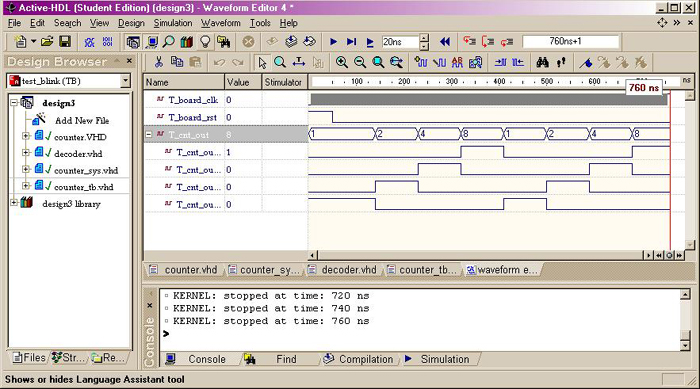700x389 pixels.
Task: Click the Run simulation play icon
Action: (333, 42)
